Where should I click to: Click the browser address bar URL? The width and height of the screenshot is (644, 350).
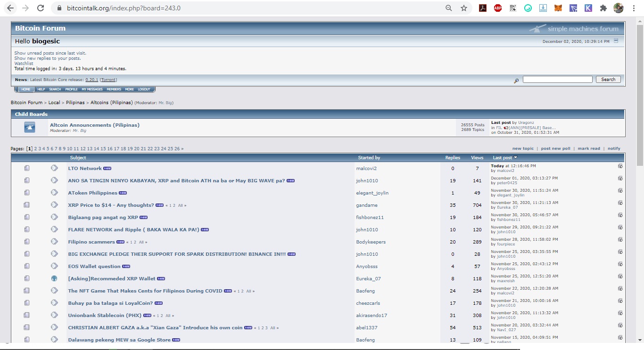point(124,8)
